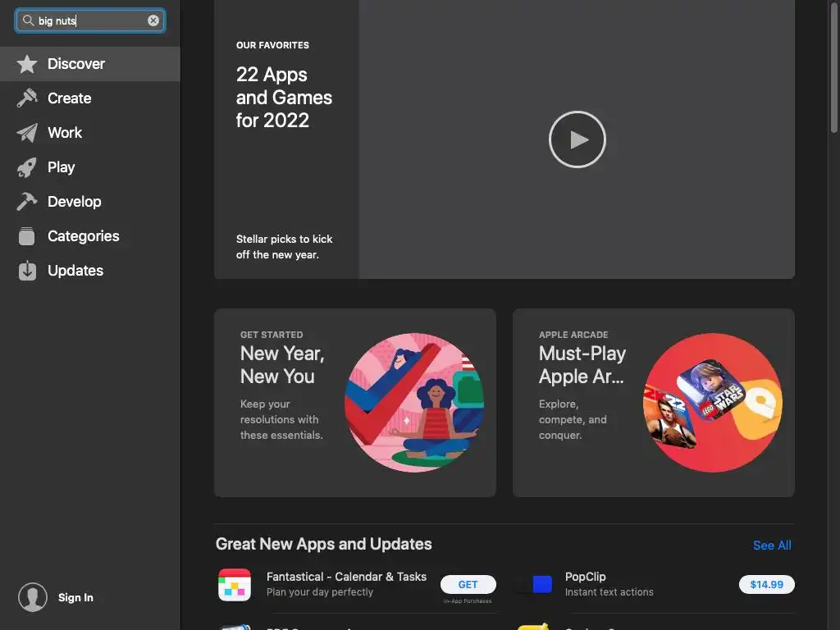Click the search magnifier icon
Viewport: 840px width, 630px height.
[x=28, y=21]
